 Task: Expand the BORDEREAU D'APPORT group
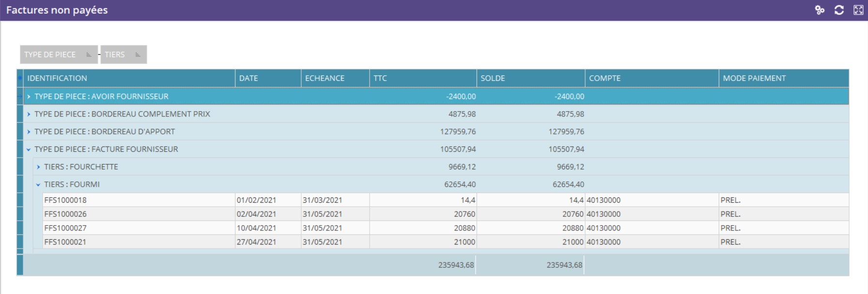29,131
